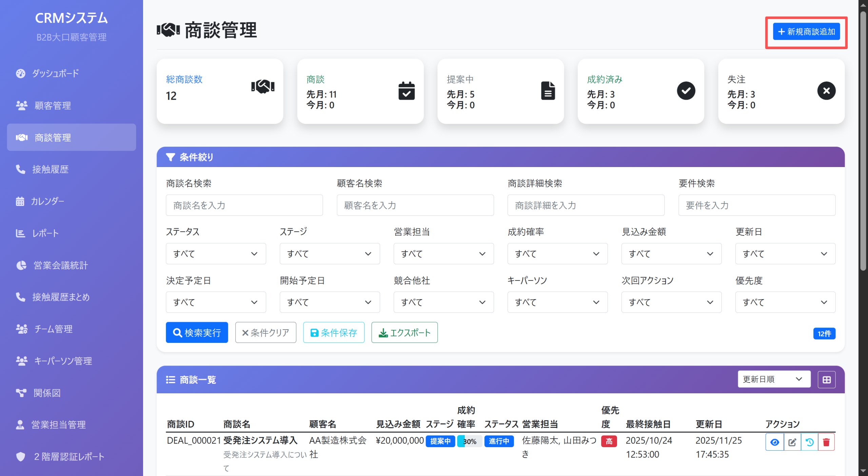Click the 30% success probability bar
Screen dimensions: 868x476
click(x=470, y=441)
